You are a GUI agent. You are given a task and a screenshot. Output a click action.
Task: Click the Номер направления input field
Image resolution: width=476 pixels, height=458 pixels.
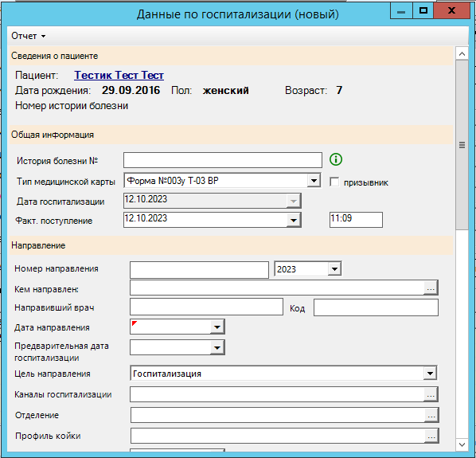click(x=199, y=270)
